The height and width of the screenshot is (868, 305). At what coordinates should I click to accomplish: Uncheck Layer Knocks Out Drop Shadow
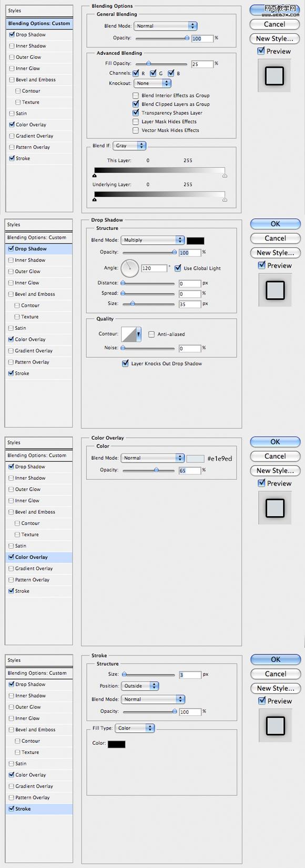click(125, 364)
